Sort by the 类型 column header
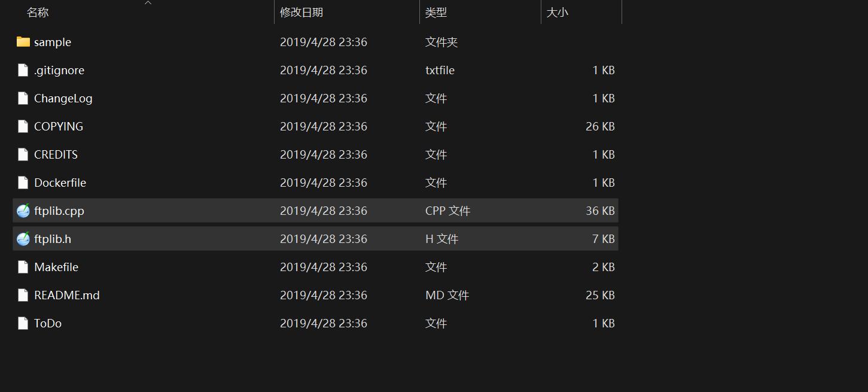Screen dimensions: 868x392 tap(436, 13)
